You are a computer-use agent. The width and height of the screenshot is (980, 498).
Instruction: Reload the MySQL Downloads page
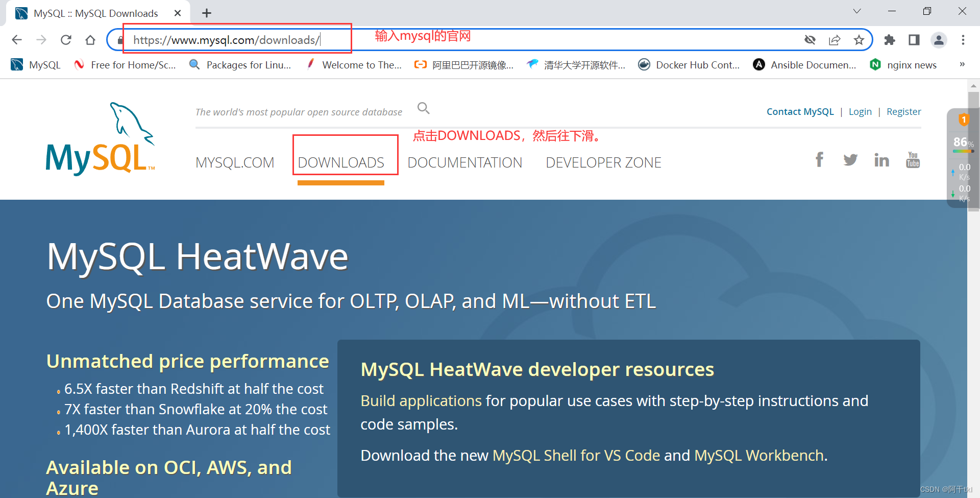66,40
